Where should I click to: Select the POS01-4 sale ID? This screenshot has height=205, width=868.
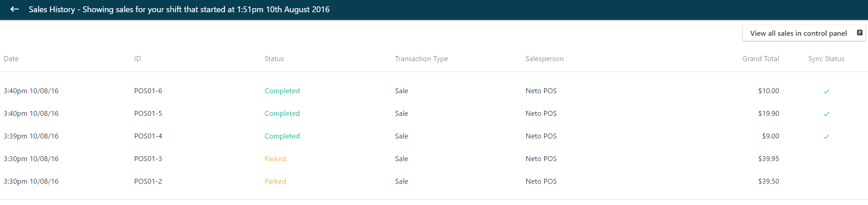coord(148,136)
